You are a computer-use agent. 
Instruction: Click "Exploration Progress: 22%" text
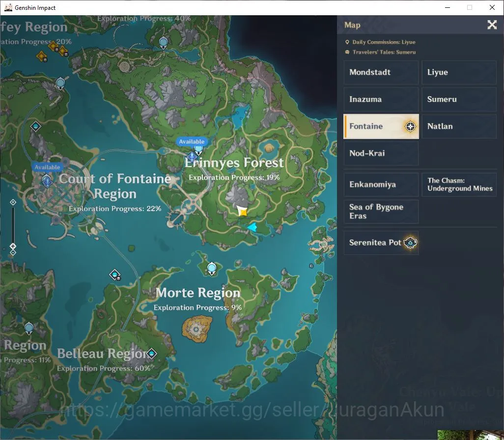(x=115, y=209)
